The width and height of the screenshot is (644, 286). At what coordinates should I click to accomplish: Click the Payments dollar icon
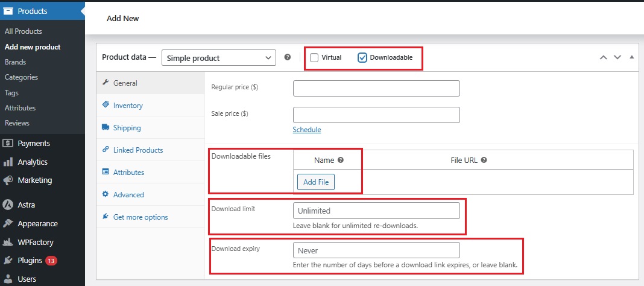pyautogui.click(x=7, y=143)
